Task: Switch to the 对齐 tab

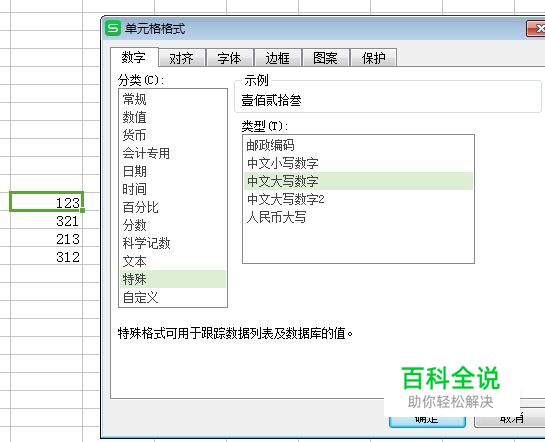Action: tap(181, 58)
